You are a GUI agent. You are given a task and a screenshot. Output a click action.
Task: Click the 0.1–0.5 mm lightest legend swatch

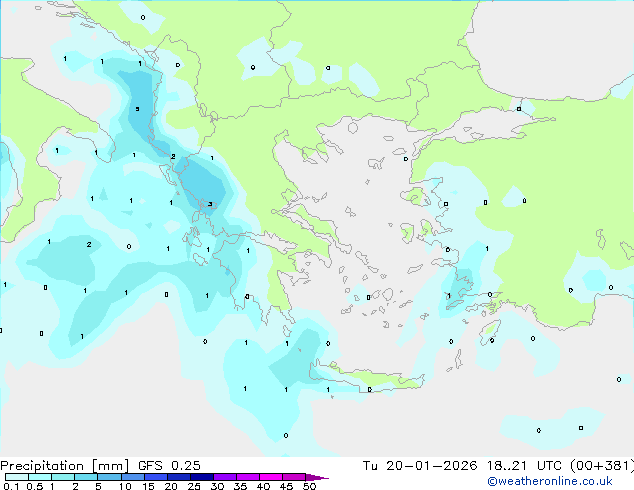[17, 477]
